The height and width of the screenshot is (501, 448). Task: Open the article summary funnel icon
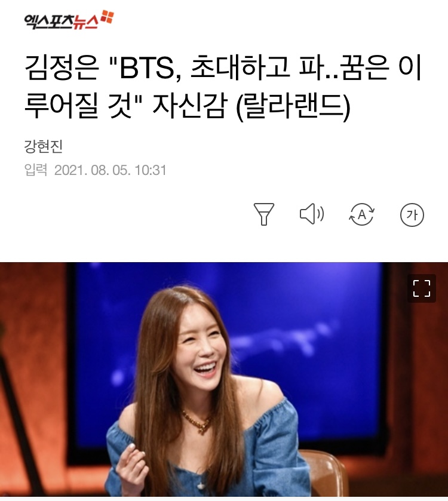[263, 214]
